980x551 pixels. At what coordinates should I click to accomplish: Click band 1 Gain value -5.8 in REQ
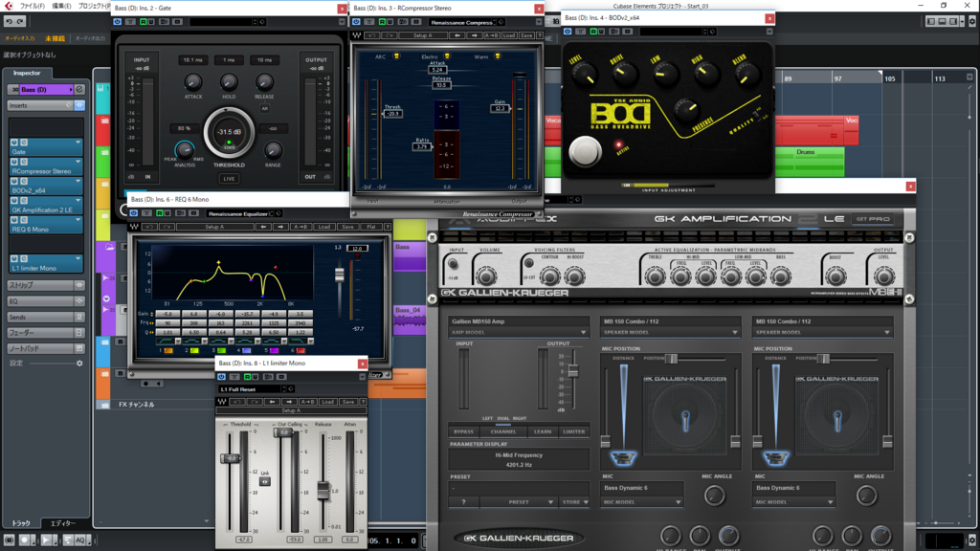point(167,314)
